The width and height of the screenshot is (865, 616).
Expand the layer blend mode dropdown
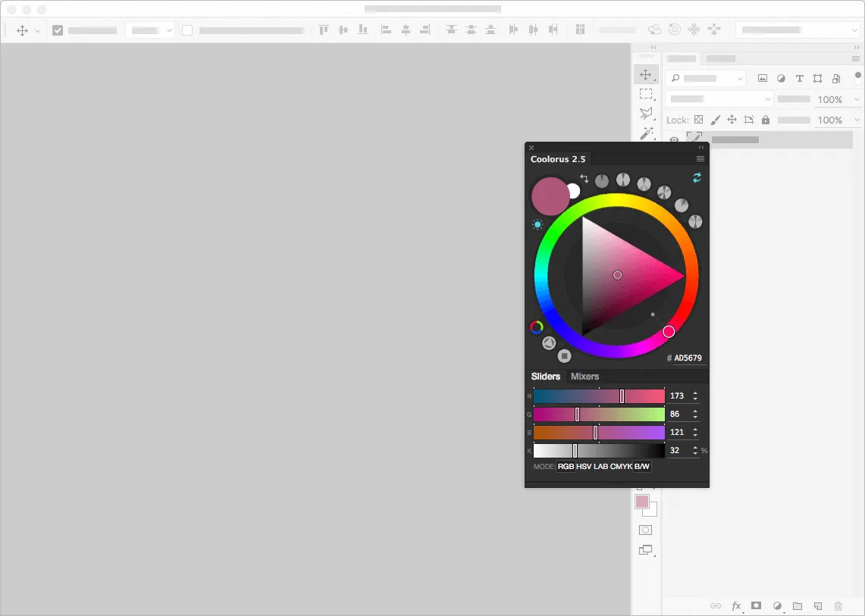tap(719, 99)
